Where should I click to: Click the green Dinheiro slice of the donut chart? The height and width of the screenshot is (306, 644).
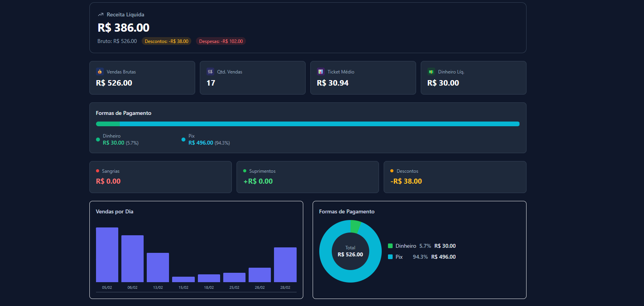[355, 226]
